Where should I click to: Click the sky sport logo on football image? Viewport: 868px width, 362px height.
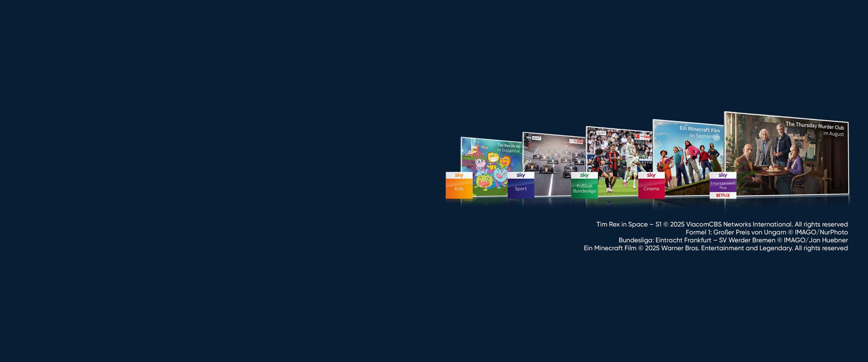click(x=598, y=133)
